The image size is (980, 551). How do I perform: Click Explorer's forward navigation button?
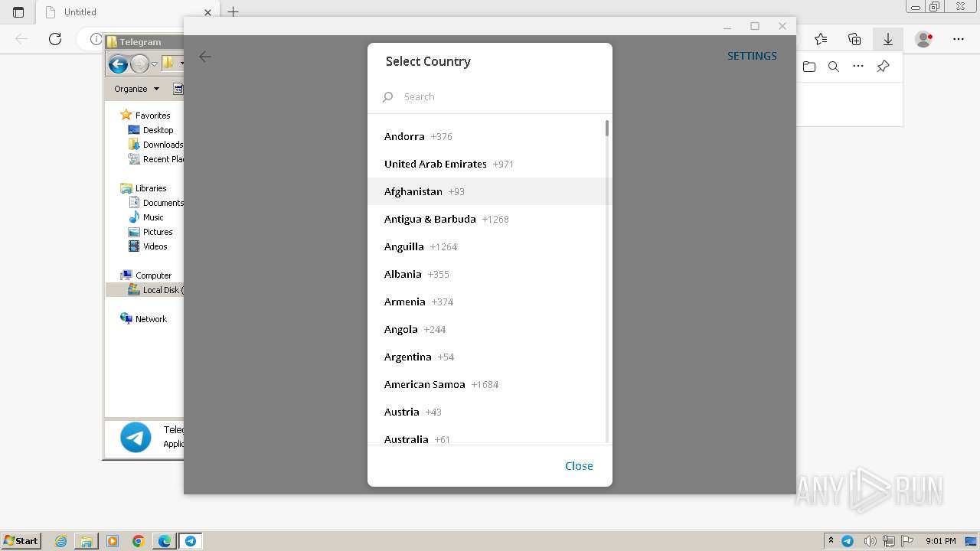[139, 64]
